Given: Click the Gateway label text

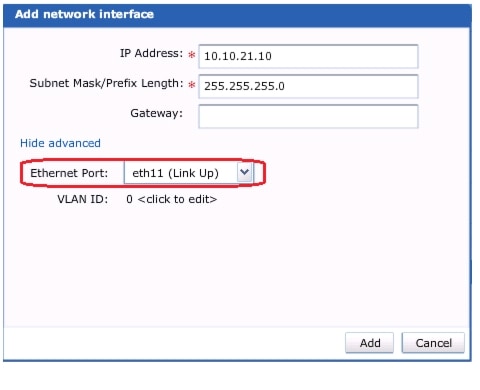Looking at the screenshot, I should (156, 114).
